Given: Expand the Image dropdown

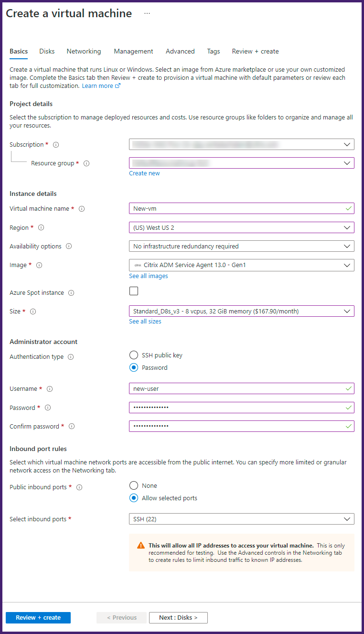Looking at the screenshot, I should 241,265.
